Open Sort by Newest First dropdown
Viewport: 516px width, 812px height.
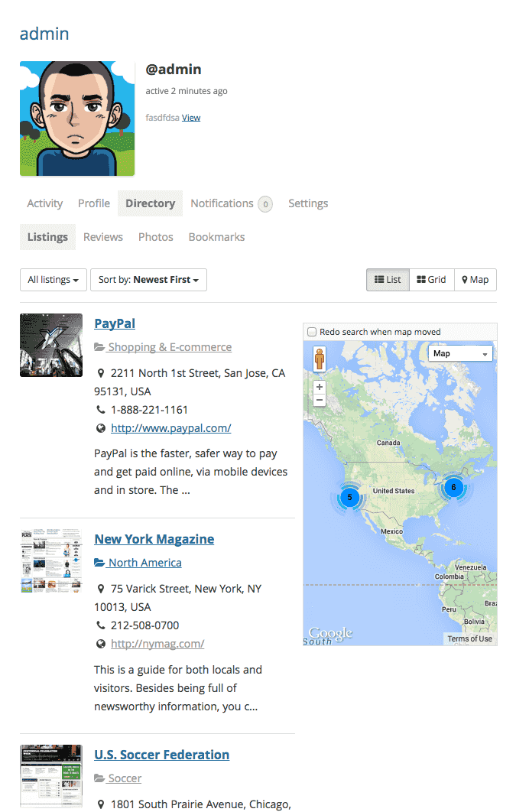[148, 280]
